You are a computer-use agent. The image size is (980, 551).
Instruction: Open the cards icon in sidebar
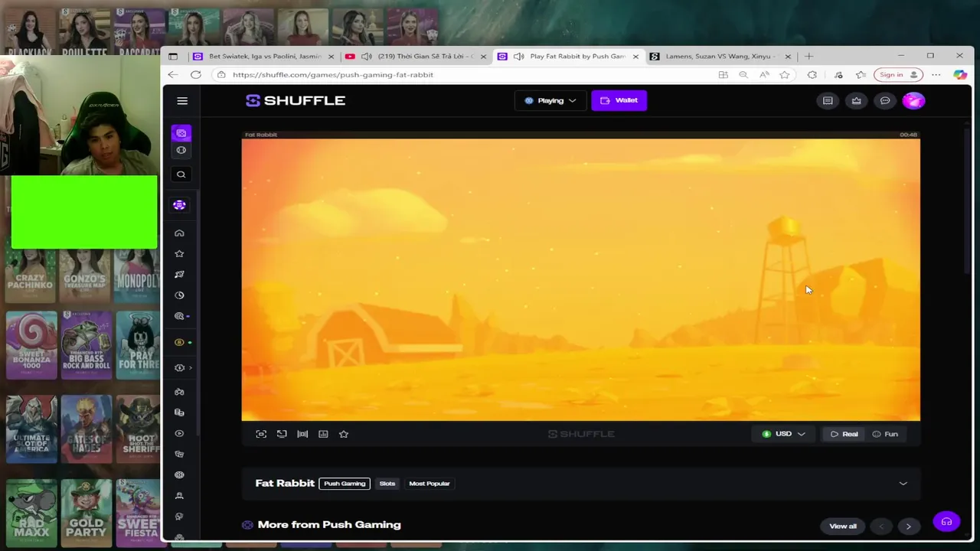[179, 454]
